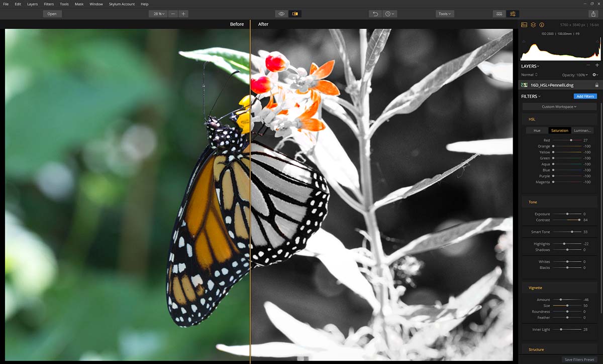603x364 pixels.
Task: Click the layer lock icon
Action: tap(596, 85)
